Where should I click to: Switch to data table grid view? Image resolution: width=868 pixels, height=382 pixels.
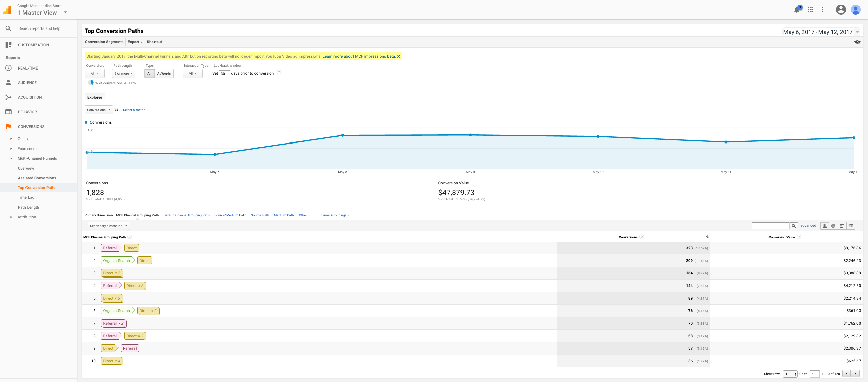tap(825, 226)
